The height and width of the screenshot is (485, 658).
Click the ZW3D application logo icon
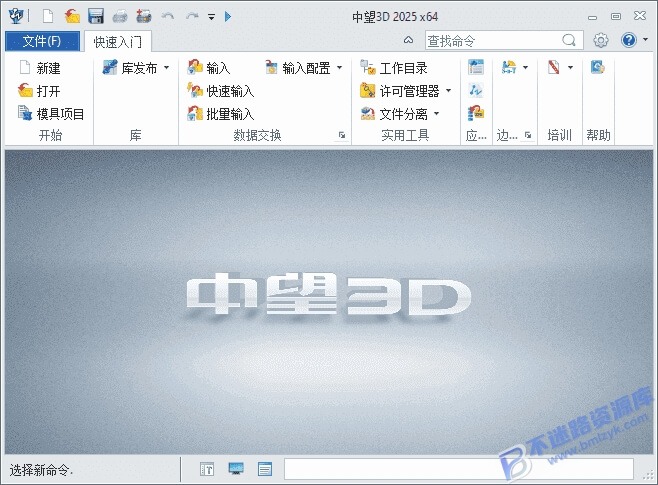coord(16,16)
